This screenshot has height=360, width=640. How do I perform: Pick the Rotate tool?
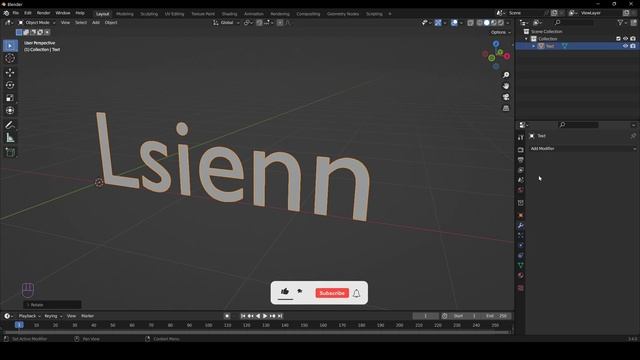point(10,85)
